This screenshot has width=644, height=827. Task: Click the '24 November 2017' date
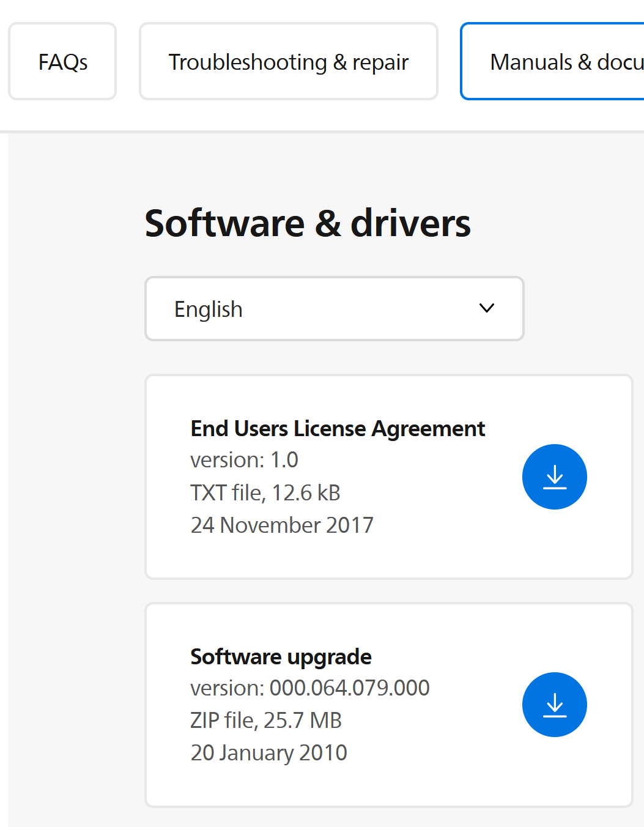(282, 525)
